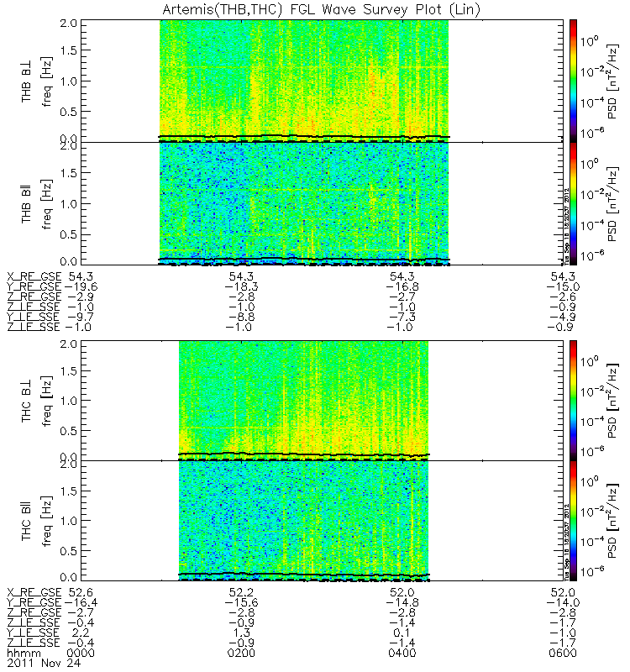
Task: Click the date label '2011 Nov 24'
Action: click(44, 664)
